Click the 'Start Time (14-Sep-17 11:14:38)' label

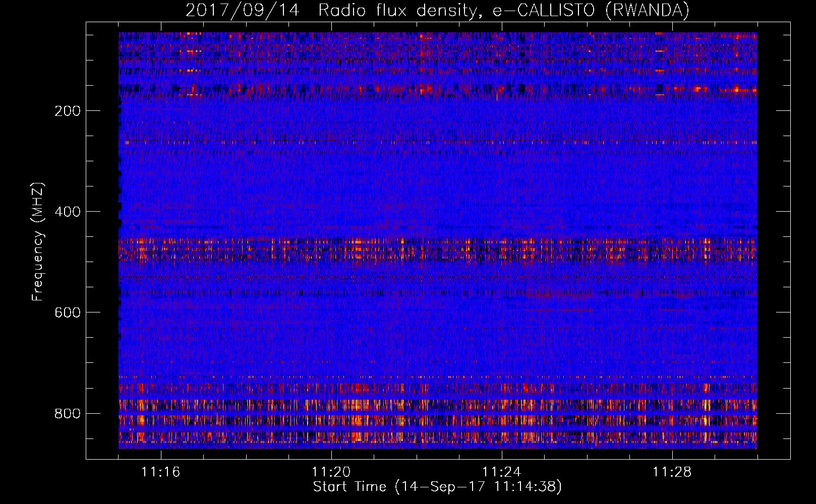click(438, 487)
